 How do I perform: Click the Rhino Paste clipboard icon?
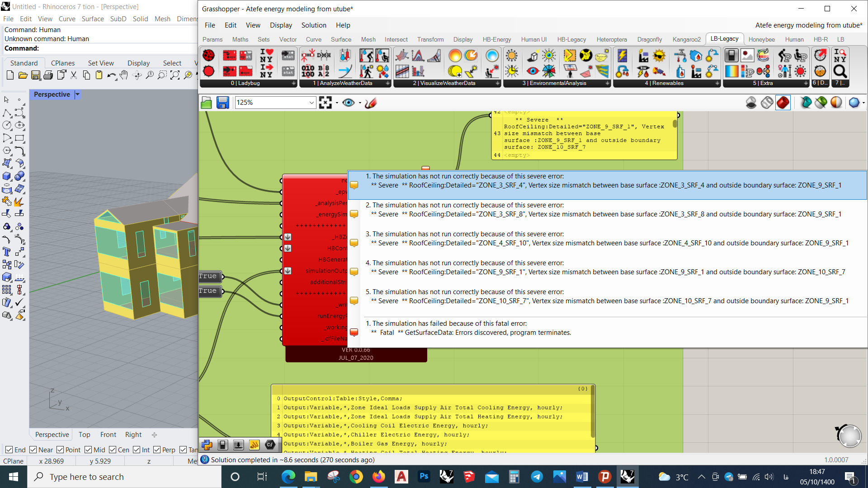coord(99,75)
